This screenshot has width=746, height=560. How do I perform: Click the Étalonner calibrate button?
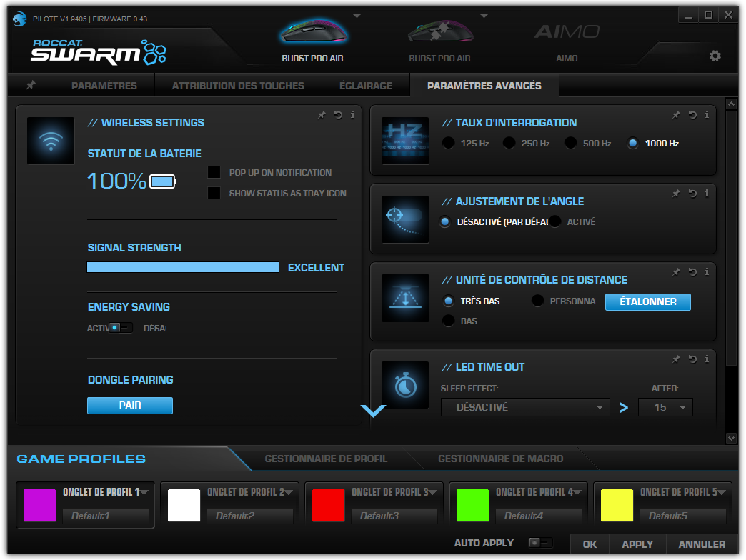tap(647, 301)
